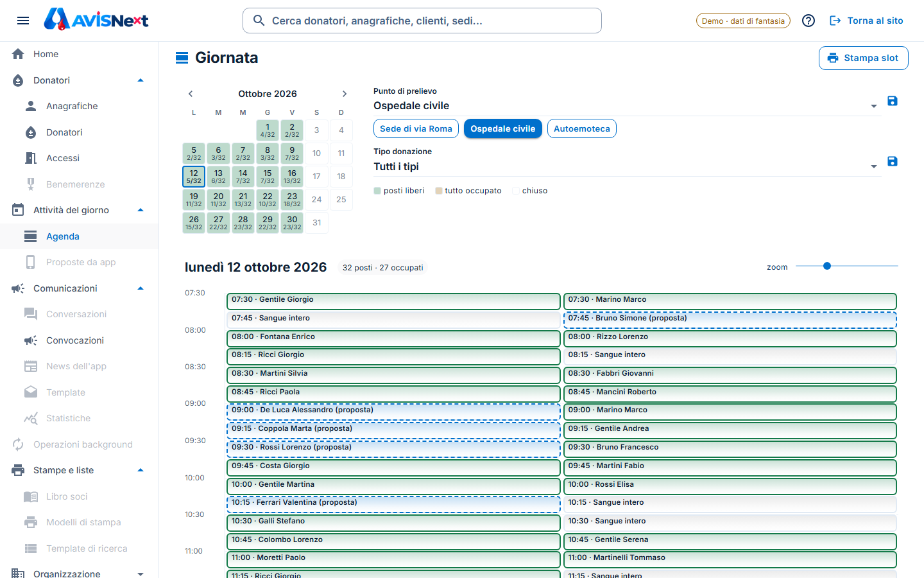
Task: Follow the Torna al sito link
Action: coord(866,21)
